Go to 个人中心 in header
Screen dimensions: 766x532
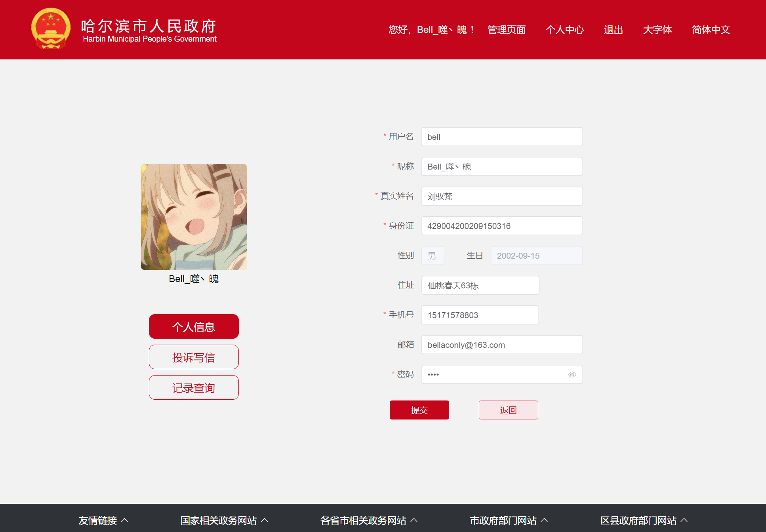[564, 30]
